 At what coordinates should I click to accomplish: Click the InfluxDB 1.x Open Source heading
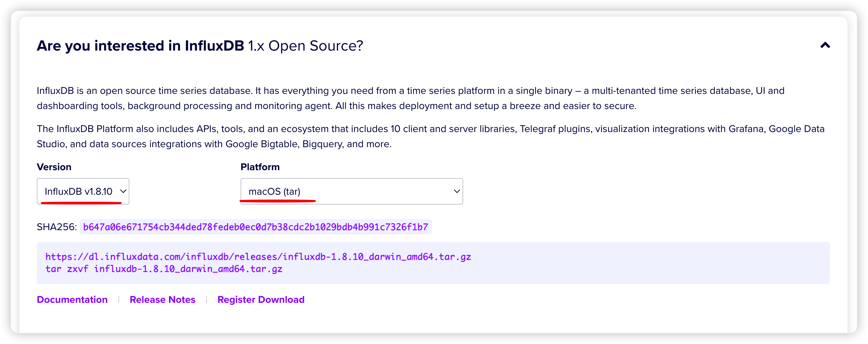(200, 45)
